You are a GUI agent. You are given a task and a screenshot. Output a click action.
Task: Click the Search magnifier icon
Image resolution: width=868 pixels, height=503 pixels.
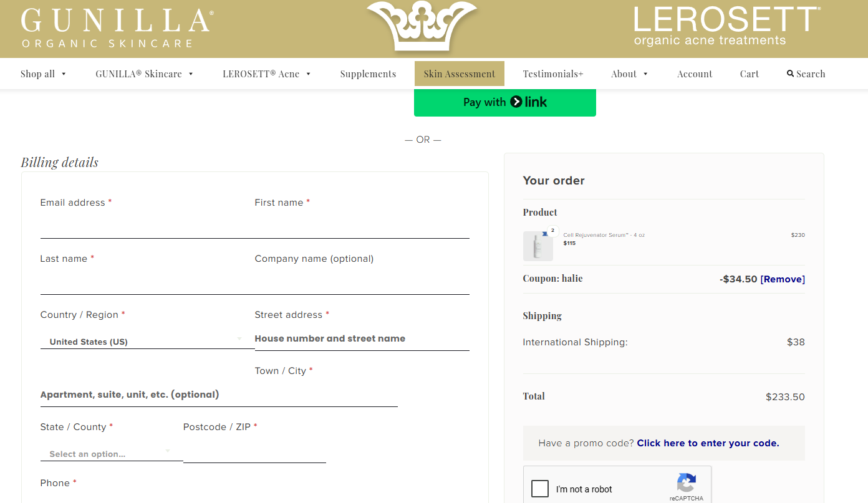pyautogui.click(x=790, y=74)
